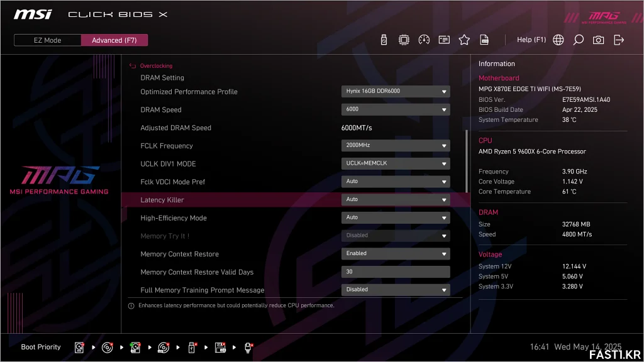Open DRAM Speed 6000 dropdown
This screenshot has width=644, height=362.
pyautogui.click(x=396, y=109)
